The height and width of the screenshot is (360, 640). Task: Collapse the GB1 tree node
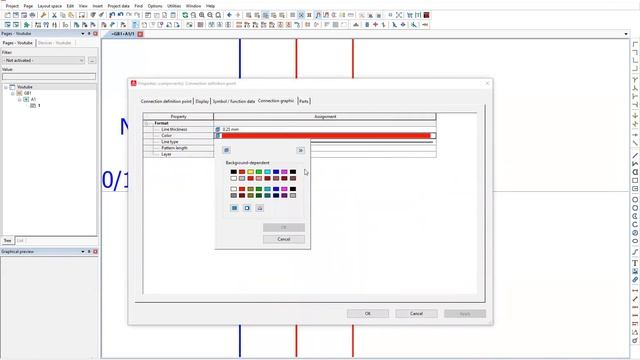click(13, 93)
